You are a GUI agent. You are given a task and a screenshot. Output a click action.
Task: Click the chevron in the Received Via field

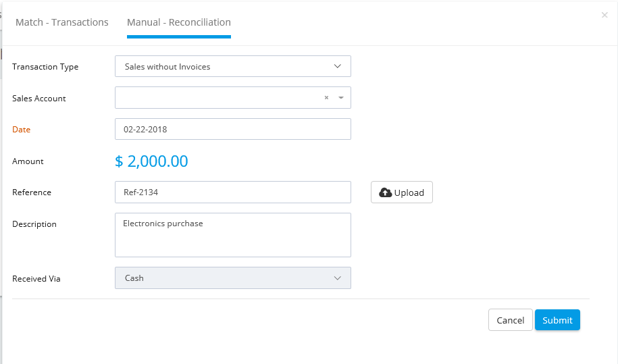tap(338, 278)
